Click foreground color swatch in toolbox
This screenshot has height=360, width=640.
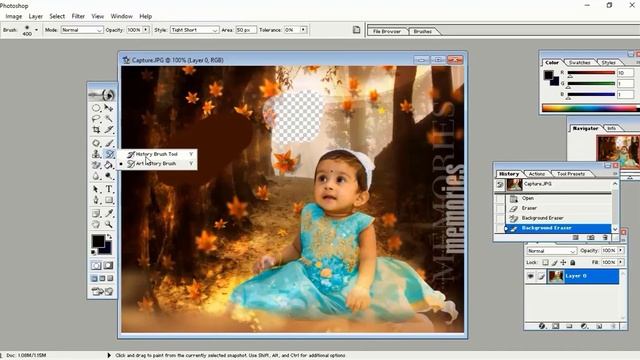(x=98, y=241)
